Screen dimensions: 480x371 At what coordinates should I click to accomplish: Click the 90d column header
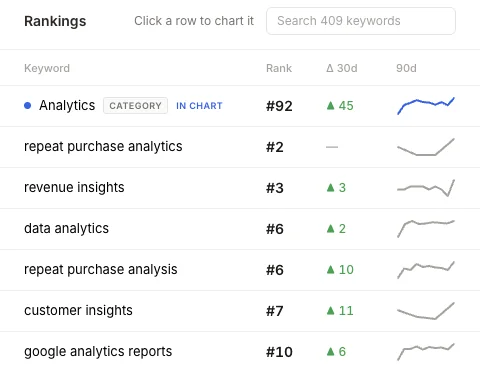[x=406, y=68]
